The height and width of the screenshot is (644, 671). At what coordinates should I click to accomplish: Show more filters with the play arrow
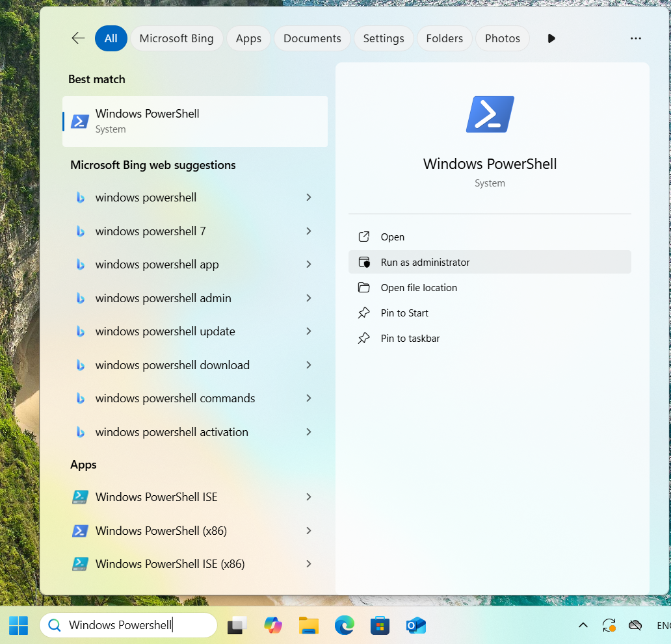[x=551, y=38]
